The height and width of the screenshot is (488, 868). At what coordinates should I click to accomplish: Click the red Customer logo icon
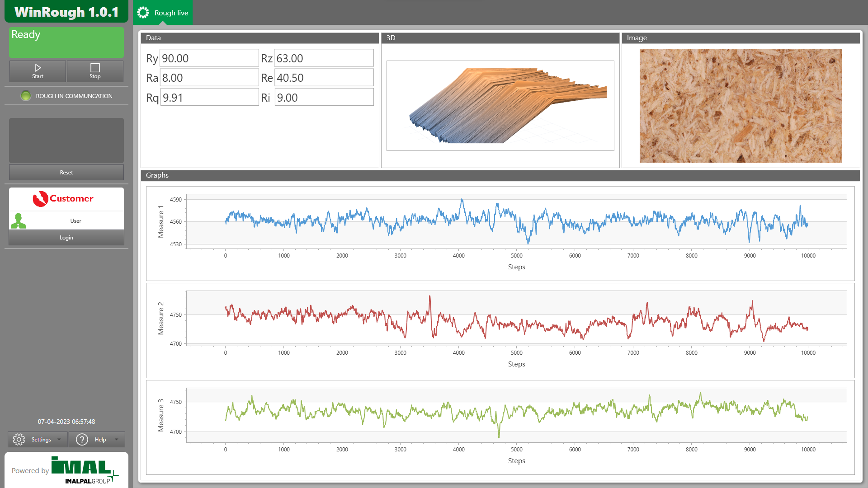(x=41, y=198)
